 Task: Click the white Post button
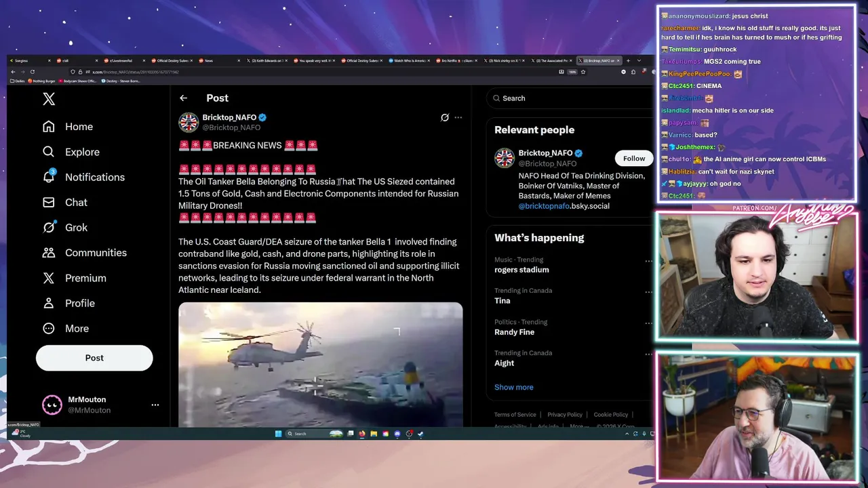94,358
